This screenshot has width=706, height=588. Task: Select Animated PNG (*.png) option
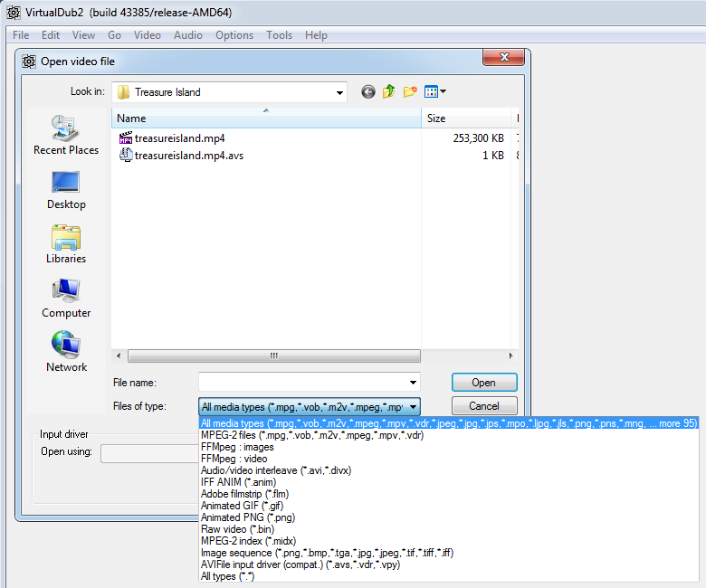point(449,517)
